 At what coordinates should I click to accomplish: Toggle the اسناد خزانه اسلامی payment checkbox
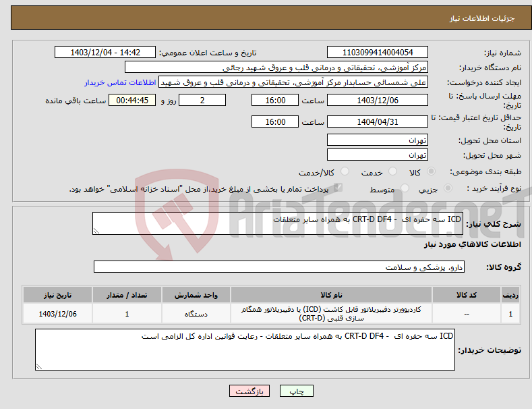click(x=338, y=188)
